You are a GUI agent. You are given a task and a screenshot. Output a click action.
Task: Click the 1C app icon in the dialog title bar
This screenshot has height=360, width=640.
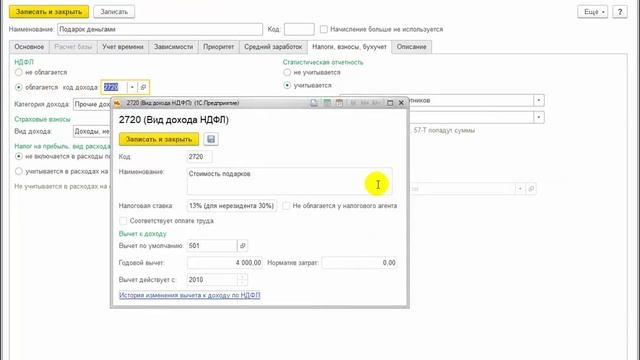[x=117, y=103]
